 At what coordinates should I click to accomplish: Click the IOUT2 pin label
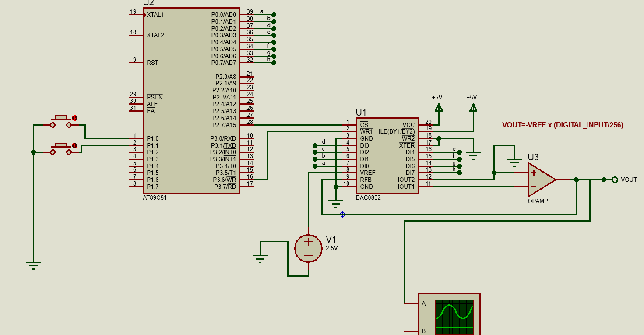coord(406,180)
